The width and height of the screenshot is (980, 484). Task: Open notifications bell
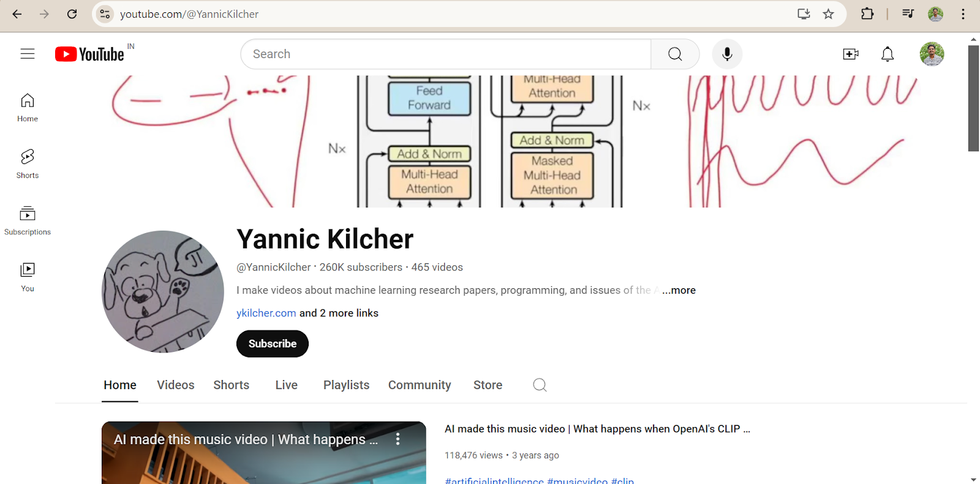888,54
